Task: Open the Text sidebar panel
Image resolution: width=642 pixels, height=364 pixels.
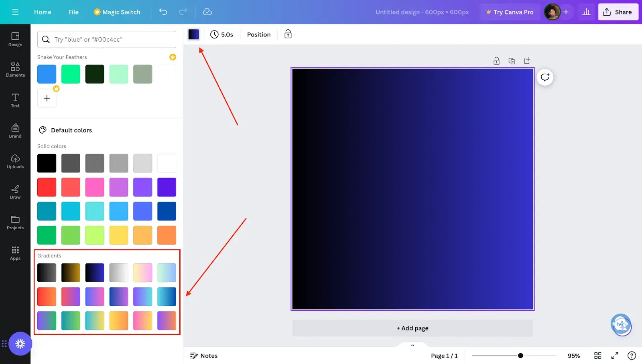Action: [x=15, y=100]
